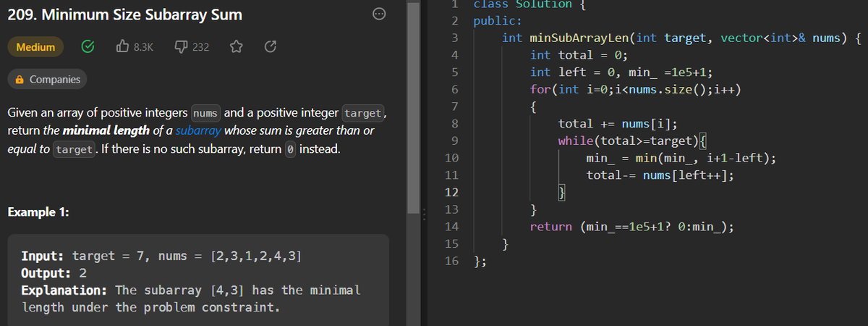Click the problem title 209. Minimum Size Subarray Sum

[124, 14]
